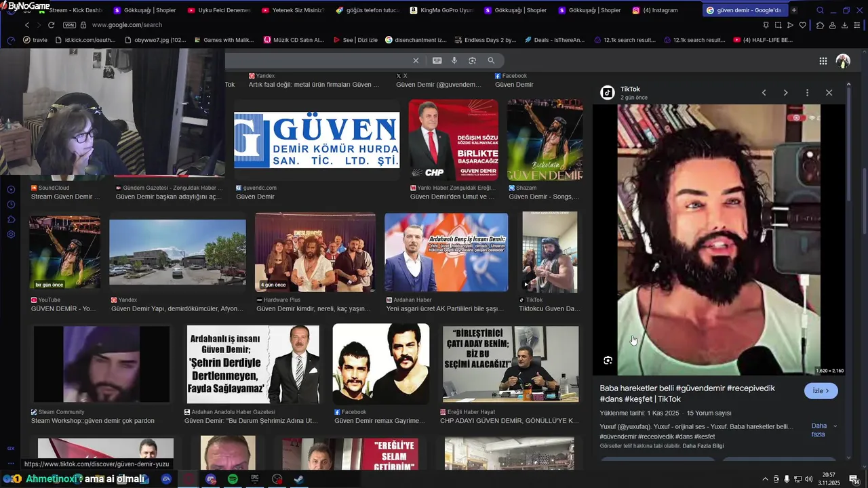Open the Müzik CD Satın Al bookmark
Image resolution: width=868 pixels, height=488 pixels.
293,40
